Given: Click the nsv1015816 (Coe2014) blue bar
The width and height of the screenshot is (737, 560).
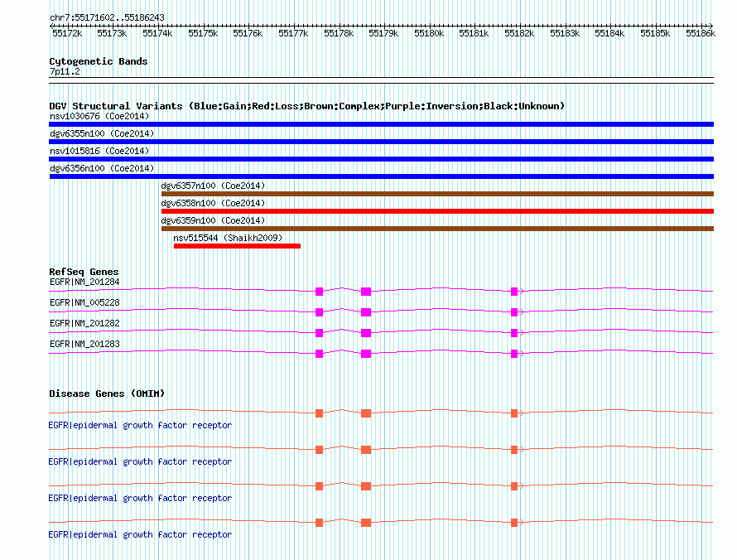Looking at the screenshot, I should coord(381,159).
